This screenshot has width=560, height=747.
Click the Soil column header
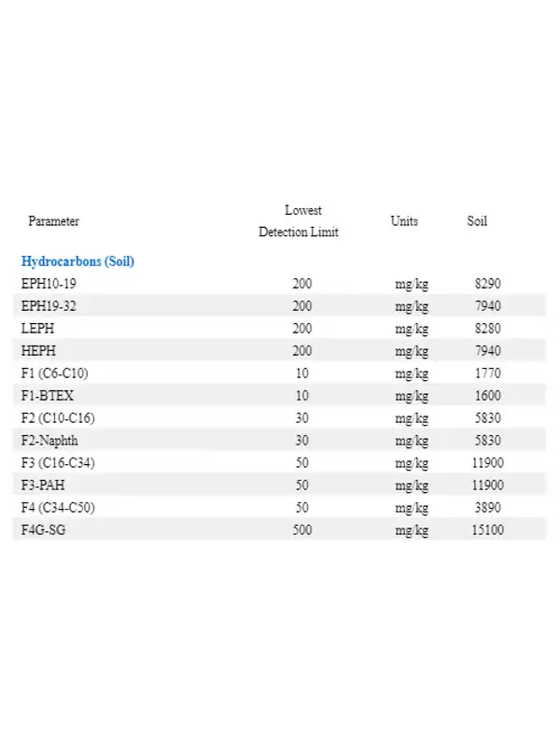(477, 221)
